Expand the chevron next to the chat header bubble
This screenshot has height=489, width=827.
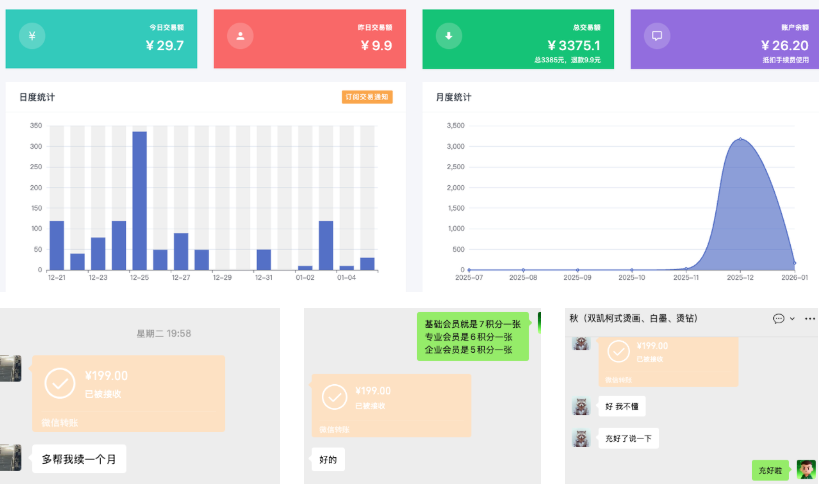coord(792,319)
